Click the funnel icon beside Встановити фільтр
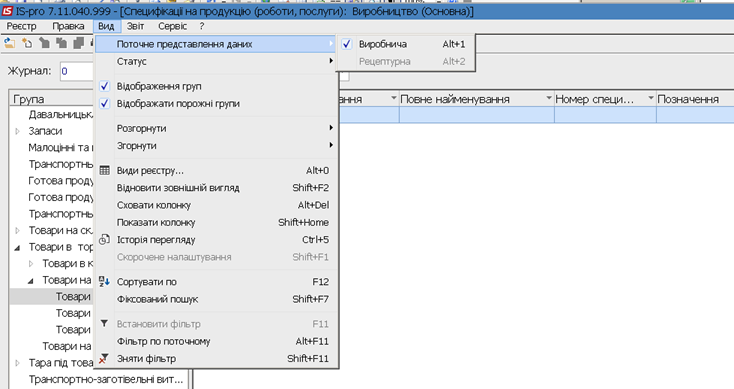The width and height of the screenshot is (734, 389). pos(104,324)
